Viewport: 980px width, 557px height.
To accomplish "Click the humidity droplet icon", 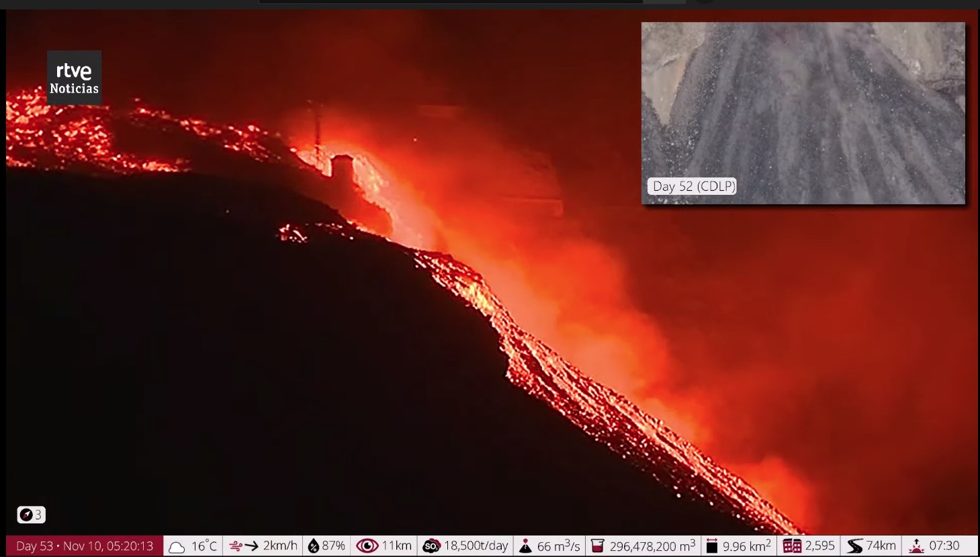I will (x=313, y=546).
